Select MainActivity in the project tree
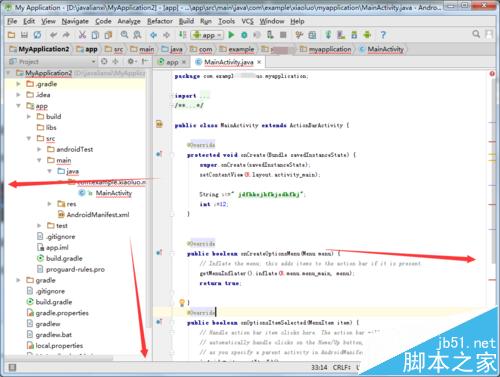The image size is (500, 377). pos(114,193)
